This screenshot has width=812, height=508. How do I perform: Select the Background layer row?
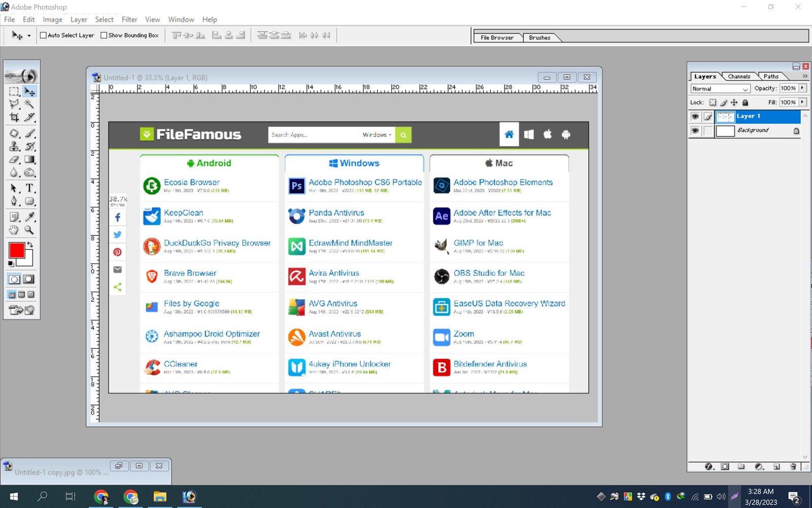tap(745, 131)
